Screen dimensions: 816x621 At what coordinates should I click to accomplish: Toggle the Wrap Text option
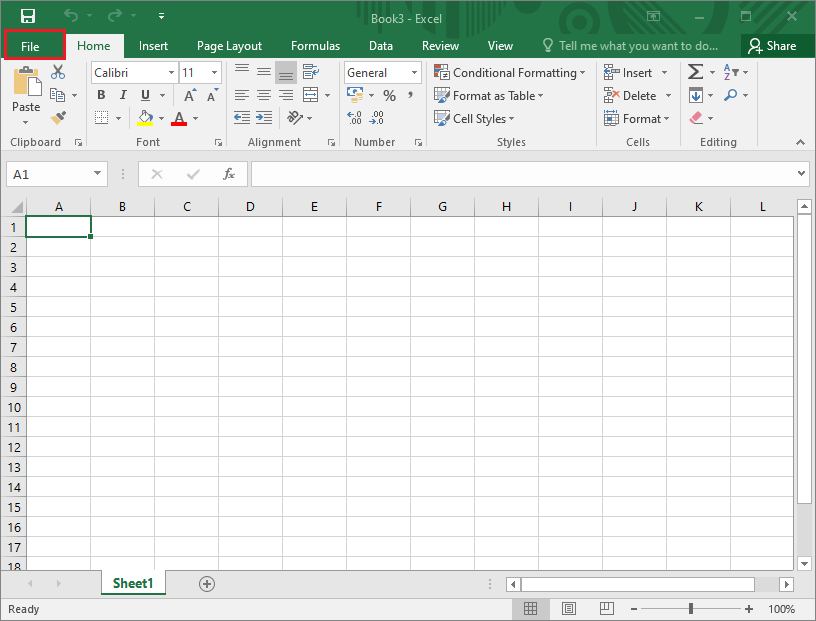tap(309, 71)
